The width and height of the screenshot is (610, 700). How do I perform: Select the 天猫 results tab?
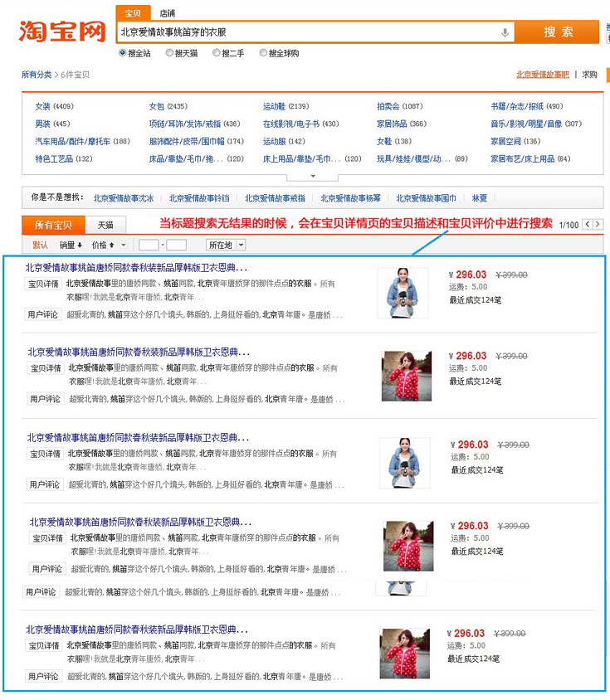coord(105,225)
